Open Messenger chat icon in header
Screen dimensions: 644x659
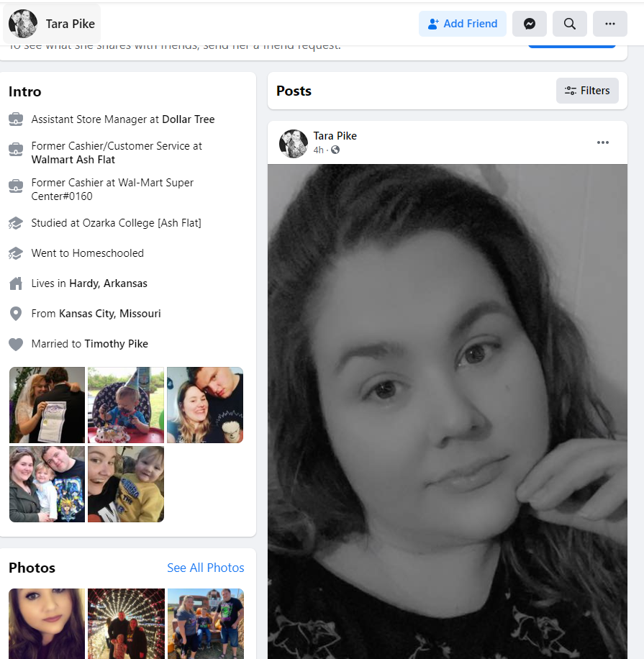click(530, 24)
